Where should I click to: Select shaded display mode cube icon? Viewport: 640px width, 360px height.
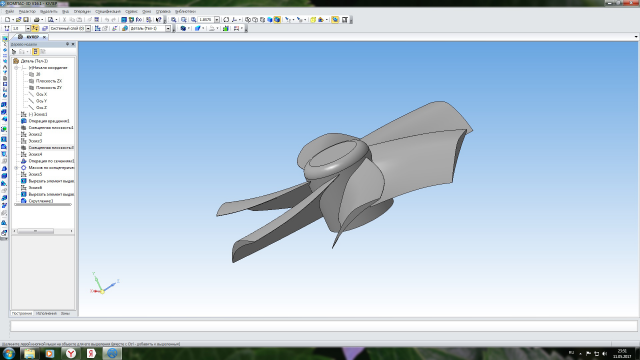pyautogui.click(x=270, y=20)
